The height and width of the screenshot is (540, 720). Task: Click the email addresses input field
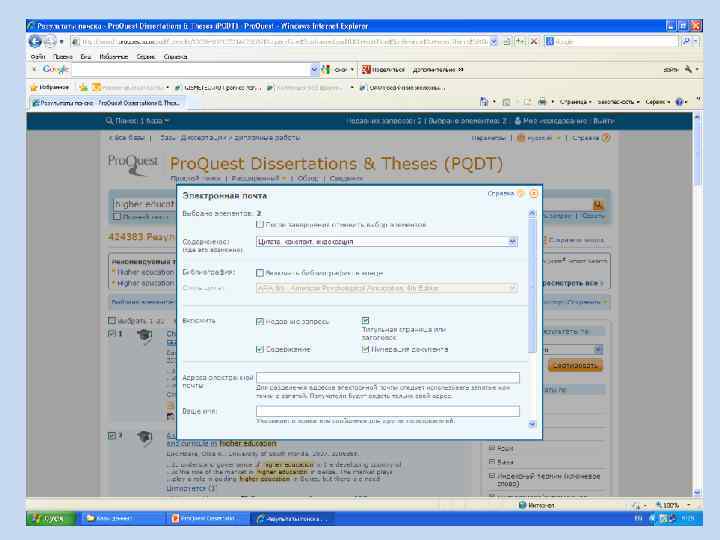[x=388, y=377]
